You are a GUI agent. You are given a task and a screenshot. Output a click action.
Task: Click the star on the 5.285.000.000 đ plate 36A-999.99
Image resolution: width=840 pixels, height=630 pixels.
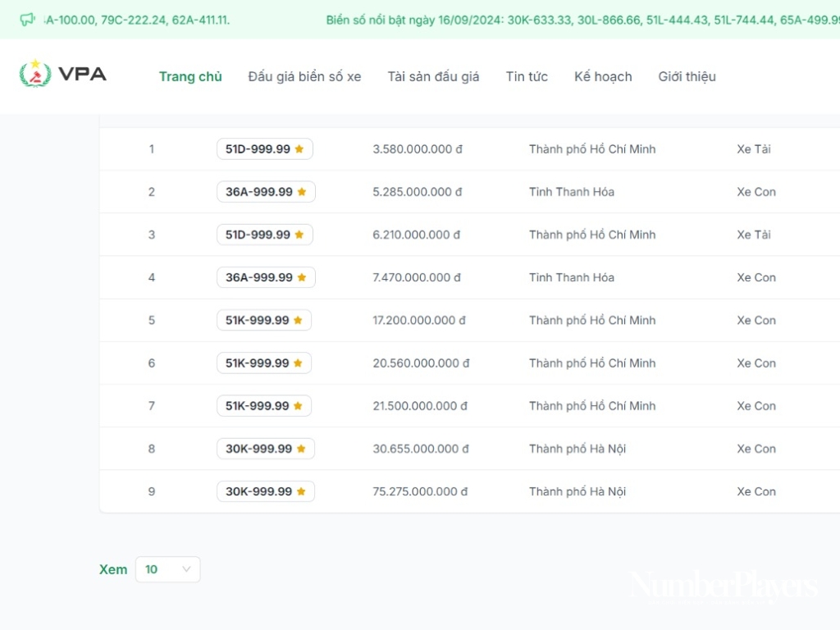(x=302, y=192)
